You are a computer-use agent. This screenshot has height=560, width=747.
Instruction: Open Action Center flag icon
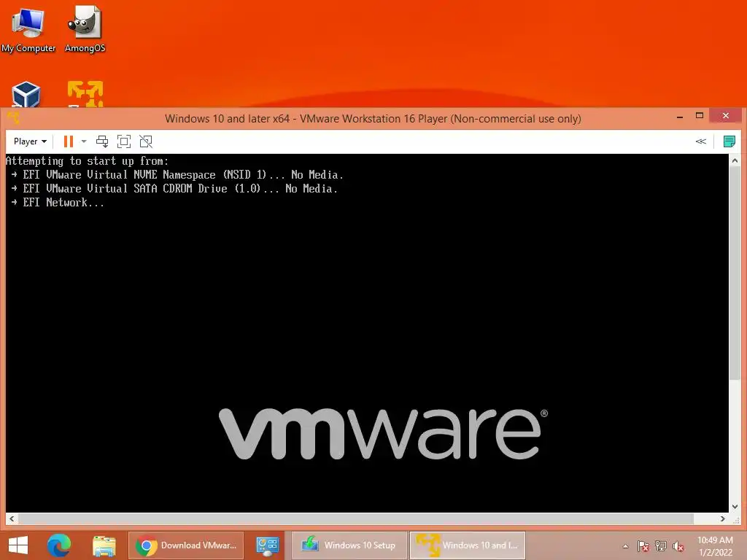pos(643,546)
